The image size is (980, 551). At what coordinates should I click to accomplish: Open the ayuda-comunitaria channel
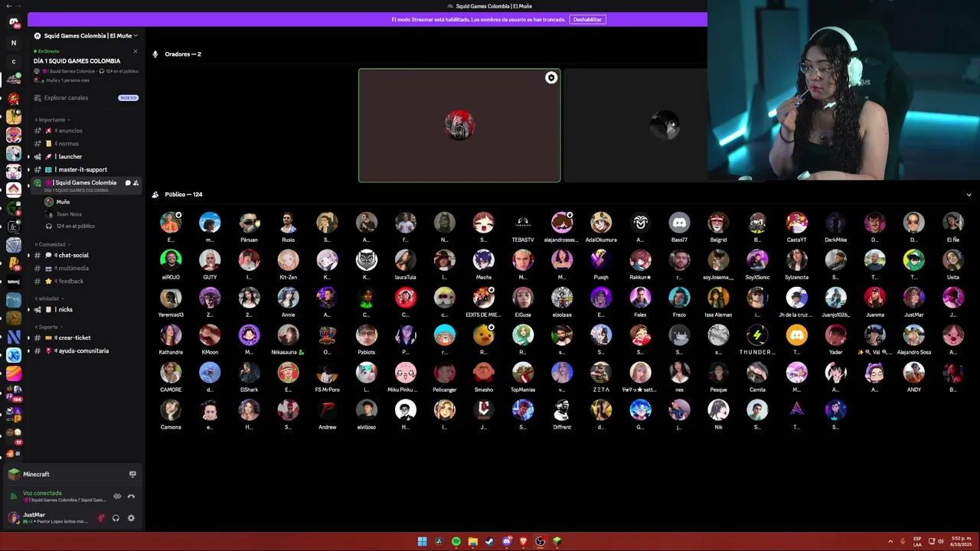[85, 351]
